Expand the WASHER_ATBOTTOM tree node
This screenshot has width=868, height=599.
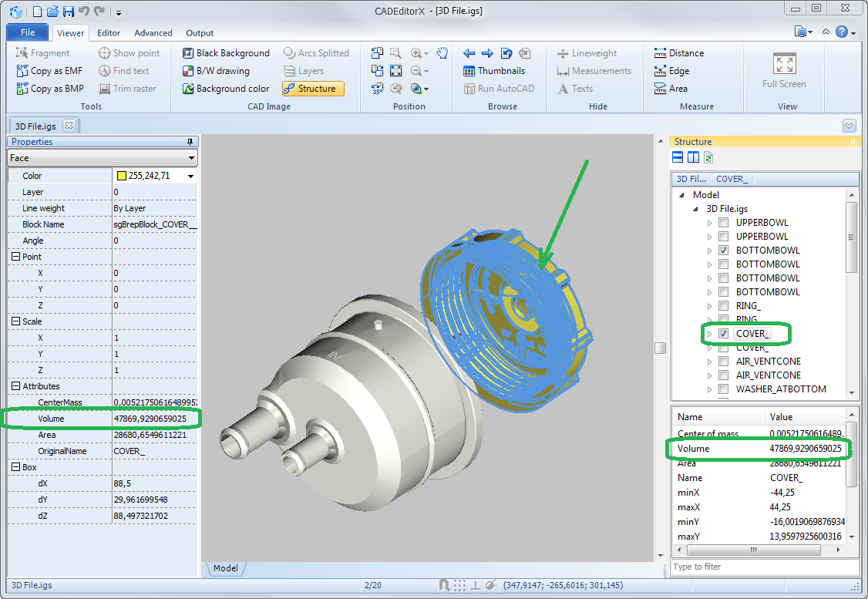pyautogui.click(x=710, y=389)
